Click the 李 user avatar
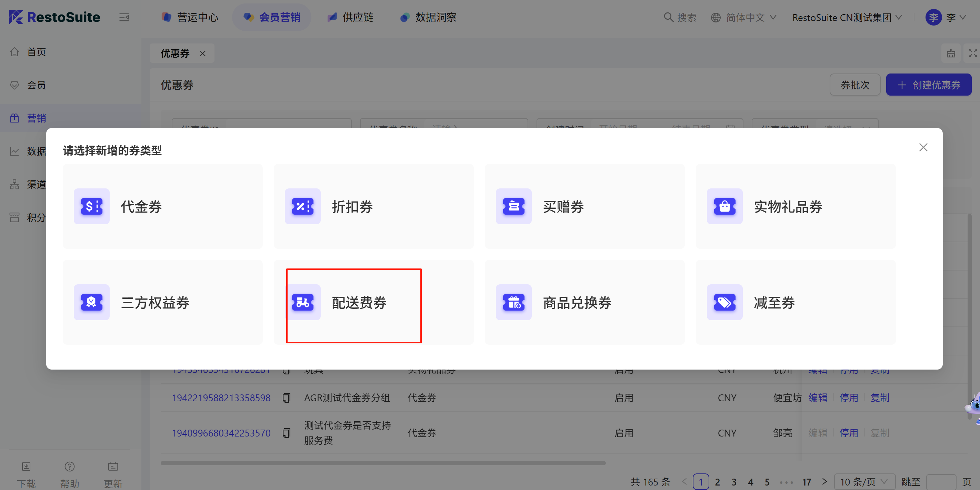Image resolution: width=980 pixels, height=490 pixels. click(933, 17)
